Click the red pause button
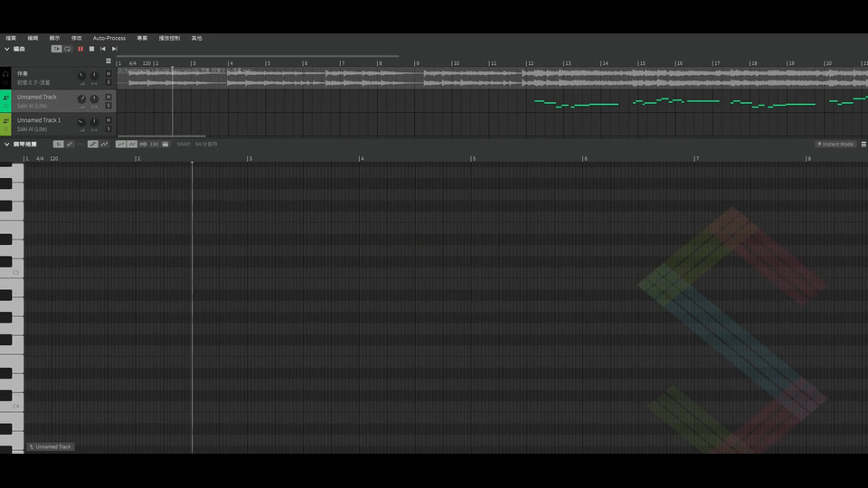 coord(80,49)
